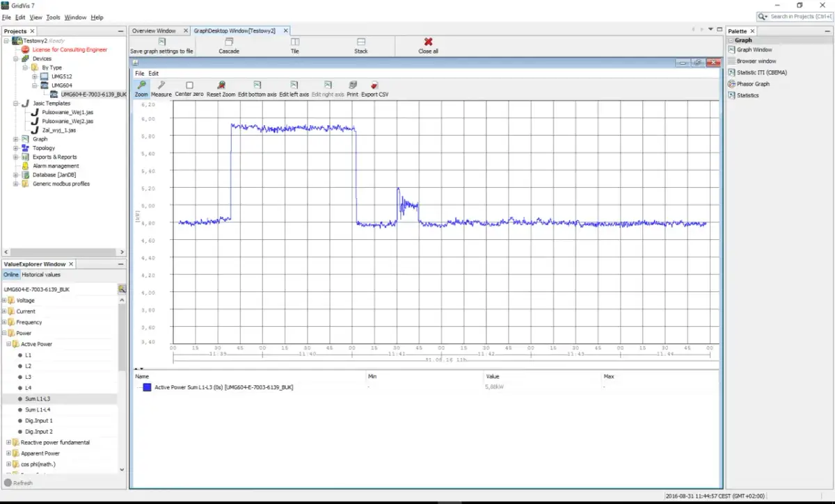Click the blue Active Power color swatch
The width and height of the screenshot is (835, 504).
point(147,387)
